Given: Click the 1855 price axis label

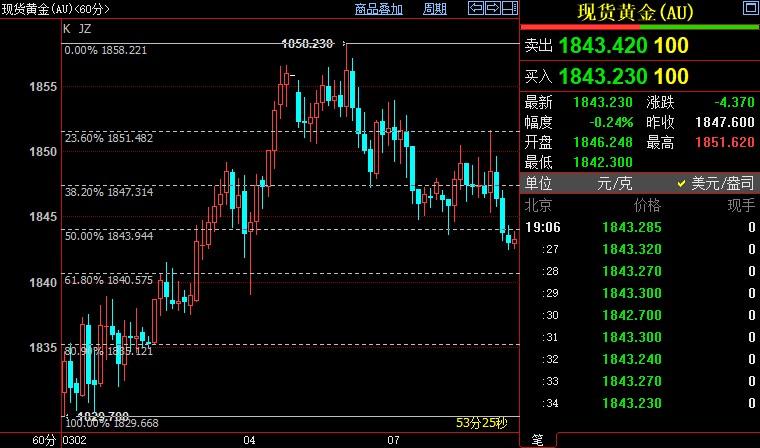Looking at the screenshot, I should pyautogui.click(x=43, y=87).
